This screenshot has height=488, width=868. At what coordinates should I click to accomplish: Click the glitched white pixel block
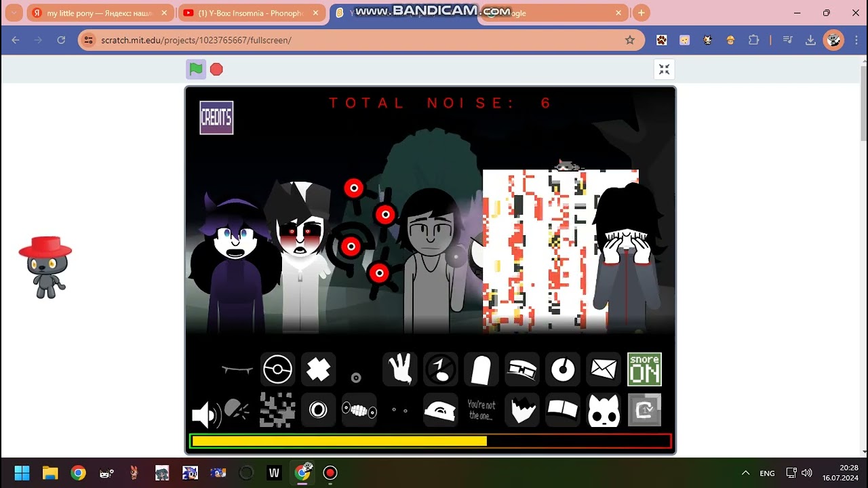tap(539, 251)
